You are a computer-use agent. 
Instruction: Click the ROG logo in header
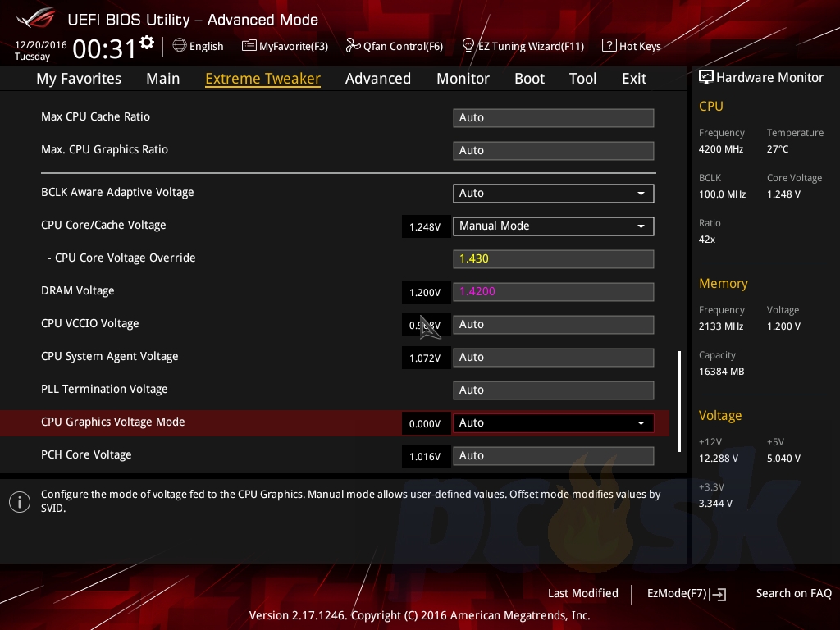coord(36,18)
